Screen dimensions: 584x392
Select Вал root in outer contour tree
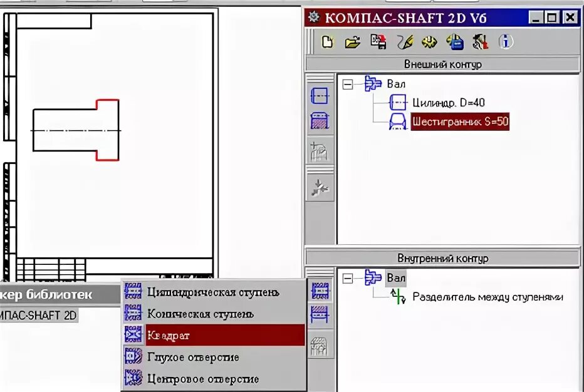(x=396, y=84)
